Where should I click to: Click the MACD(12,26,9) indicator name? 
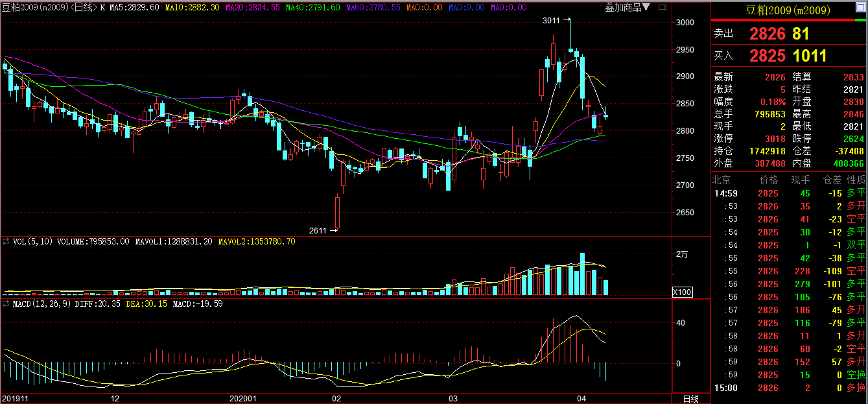click(x=40, y=303)
